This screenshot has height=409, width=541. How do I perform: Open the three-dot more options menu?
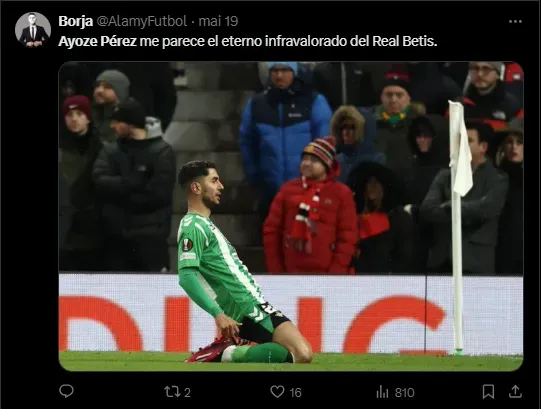click(515, 21)
